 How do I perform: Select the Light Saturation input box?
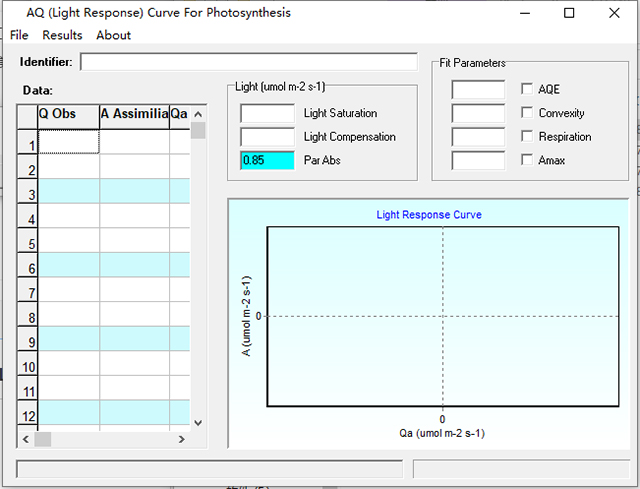[x=267, y=113]
